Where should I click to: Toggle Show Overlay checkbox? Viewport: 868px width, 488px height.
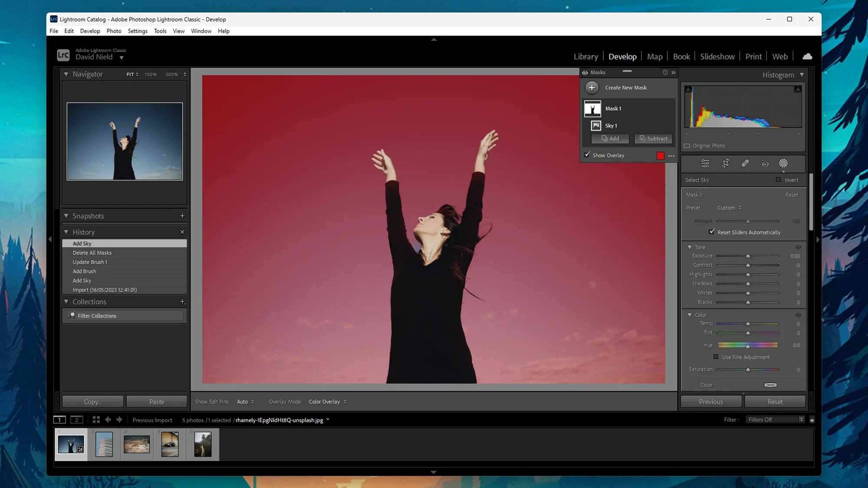coord(587,155)
